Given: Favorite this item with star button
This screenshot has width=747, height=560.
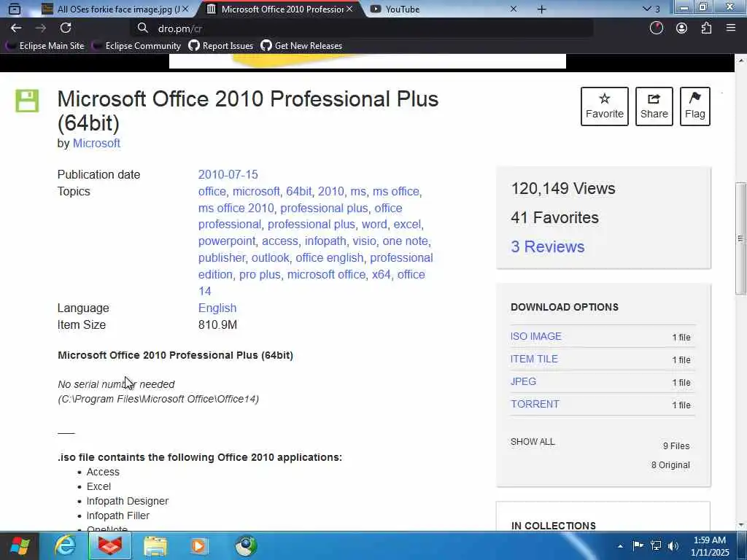Looking at the screenshot, I should [x=605, y=106].
